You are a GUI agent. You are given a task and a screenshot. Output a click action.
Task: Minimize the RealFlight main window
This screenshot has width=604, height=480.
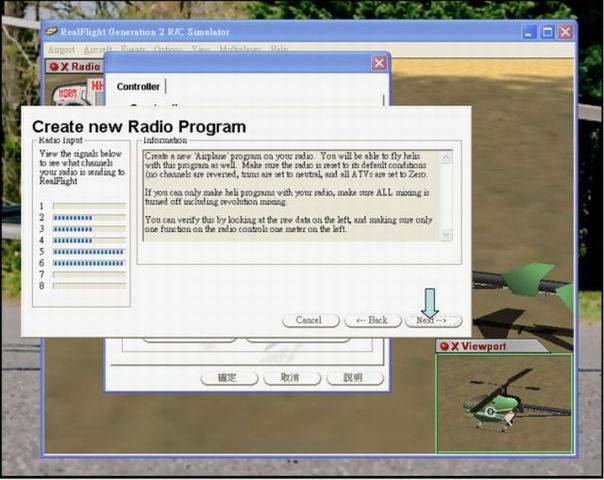529,32
